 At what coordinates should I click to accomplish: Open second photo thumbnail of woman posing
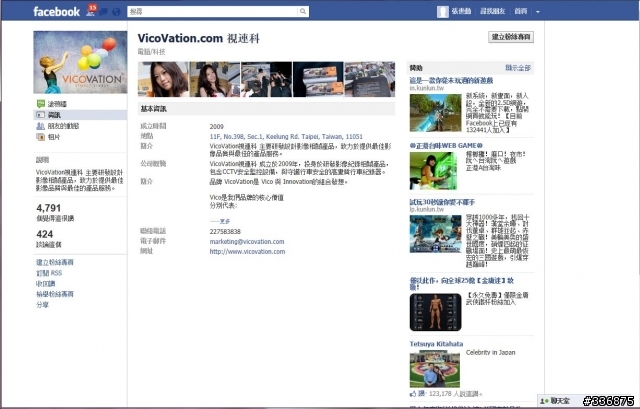click(215, 79)
